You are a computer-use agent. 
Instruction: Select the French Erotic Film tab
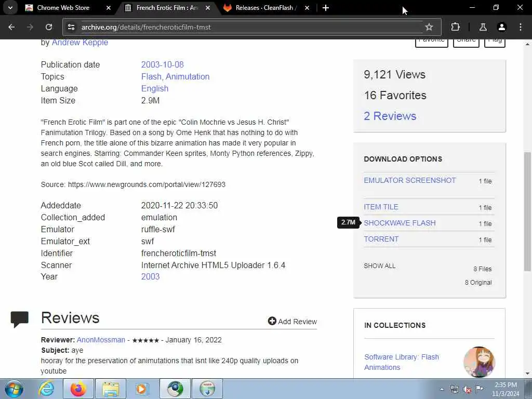(167, 7)
